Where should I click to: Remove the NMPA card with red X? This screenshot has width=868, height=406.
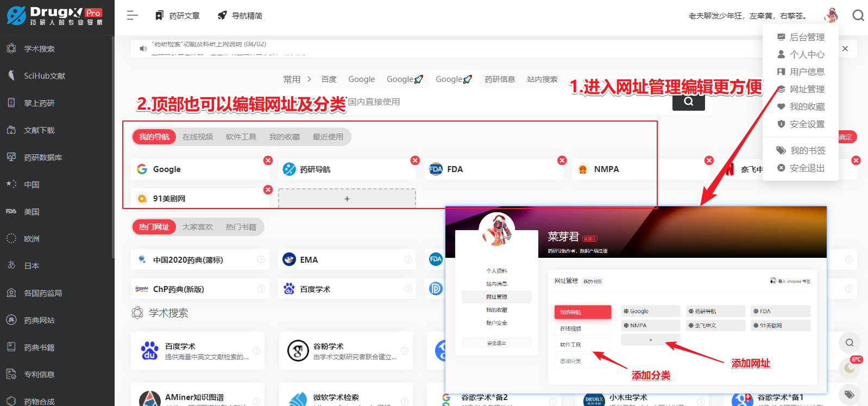[709, 160]
